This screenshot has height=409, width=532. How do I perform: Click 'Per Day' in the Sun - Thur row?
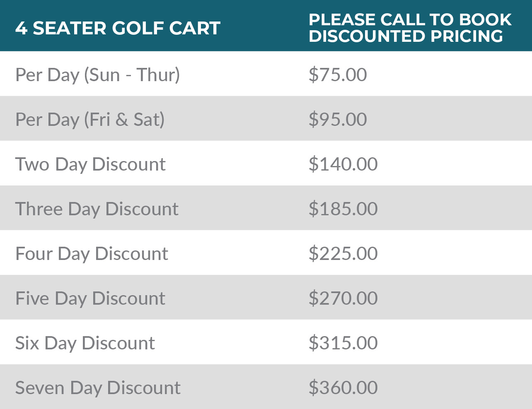(47, 75)
